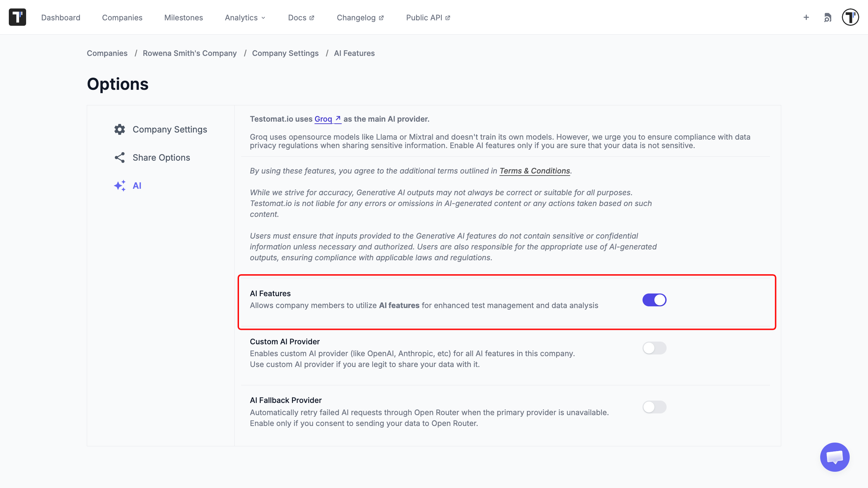868x488 pixels.
Task: Disable the AI Features toggle
Action: [654, 300]
